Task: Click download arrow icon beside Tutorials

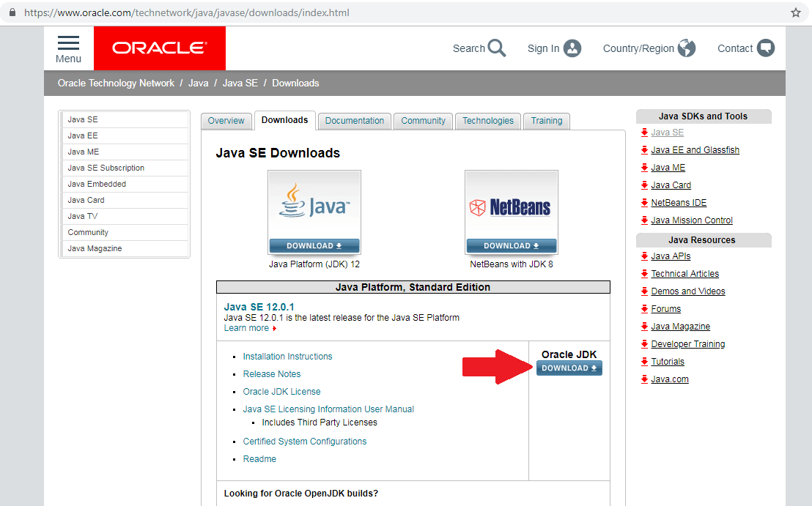Action: (x=644, y=362)
